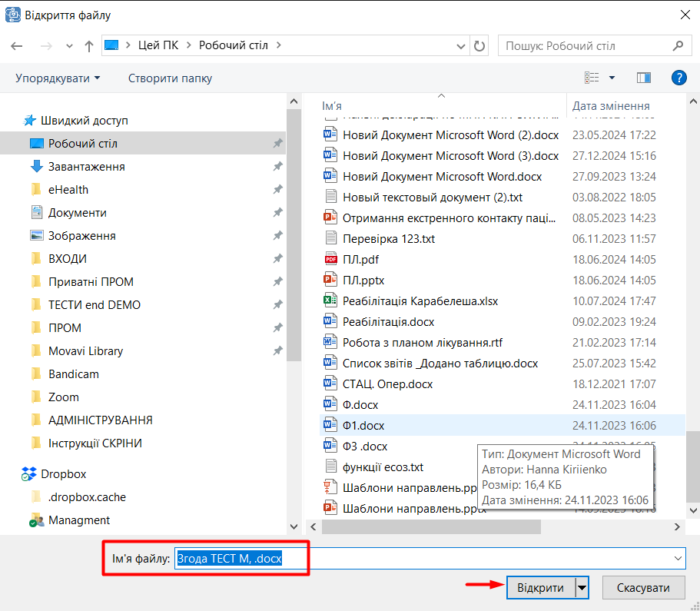The image size is (700, 611).
Task: Go up one folder level
Action: coord(89,45)
